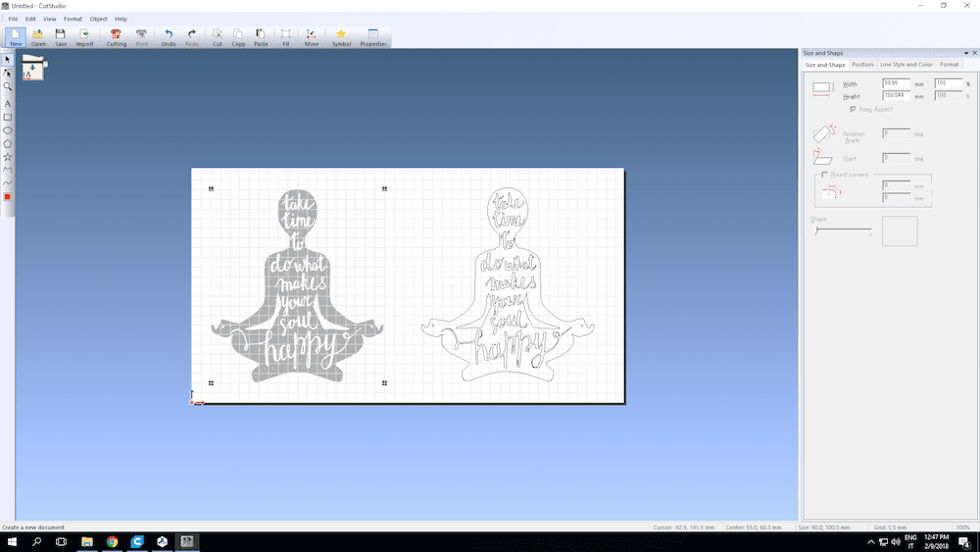Select the text A tool

tap(8, 104)
